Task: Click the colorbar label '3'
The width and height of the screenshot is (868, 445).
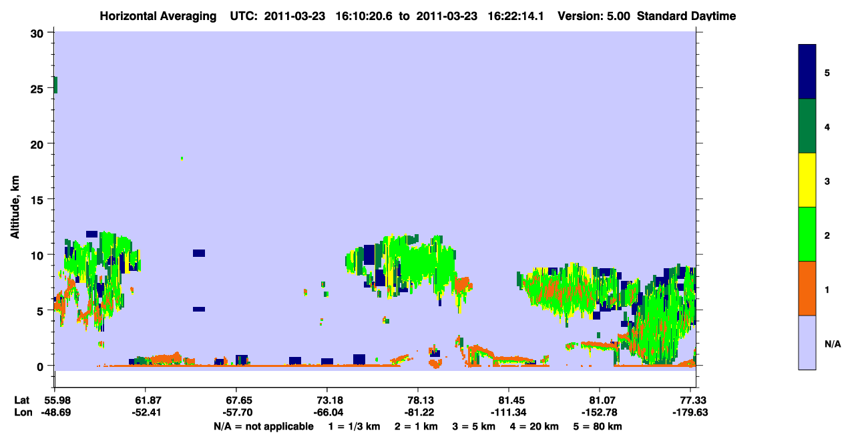Action: [x=828, y=180]
